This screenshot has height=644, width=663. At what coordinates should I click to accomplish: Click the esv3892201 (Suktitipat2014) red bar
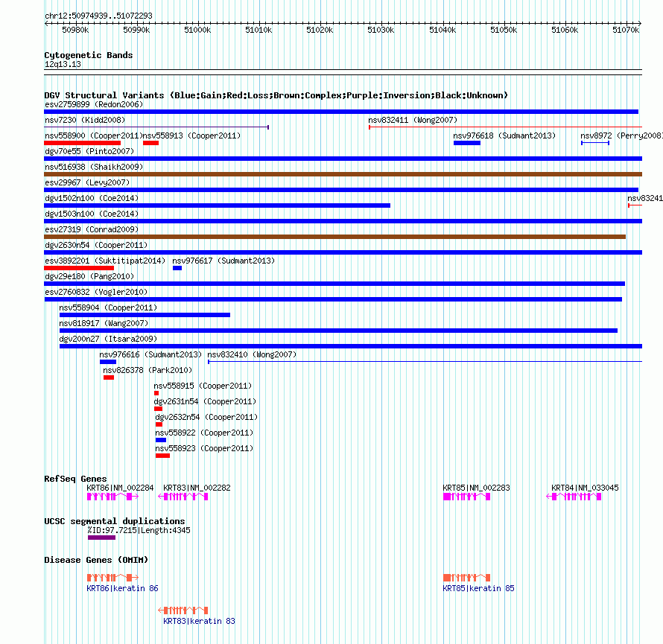click(x=79, y=268)
